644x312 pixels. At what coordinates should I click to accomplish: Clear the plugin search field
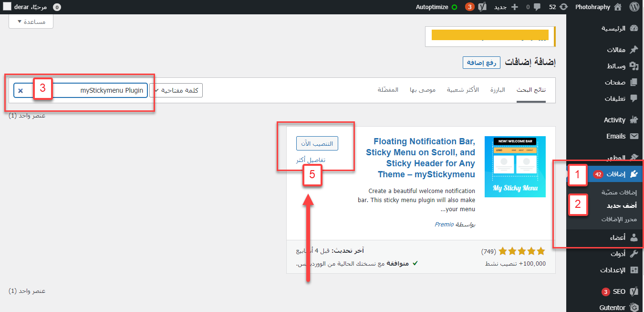[21, 90]
